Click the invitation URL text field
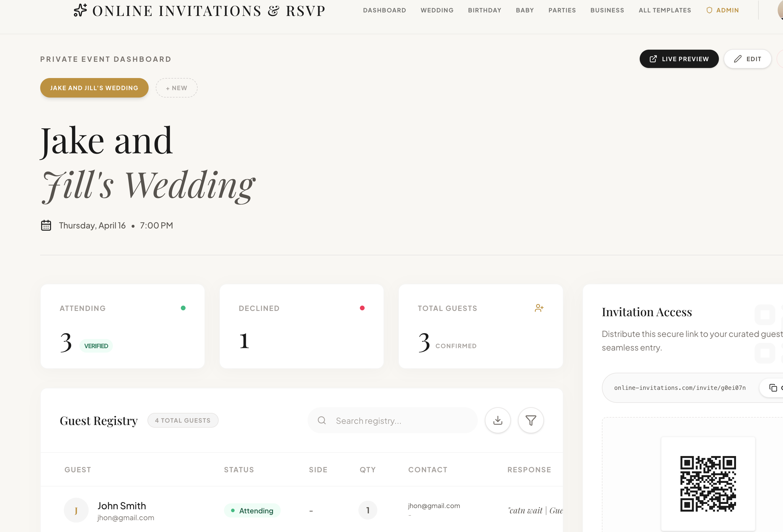Screen dimensions: 783x532 [x=680, y=388]
